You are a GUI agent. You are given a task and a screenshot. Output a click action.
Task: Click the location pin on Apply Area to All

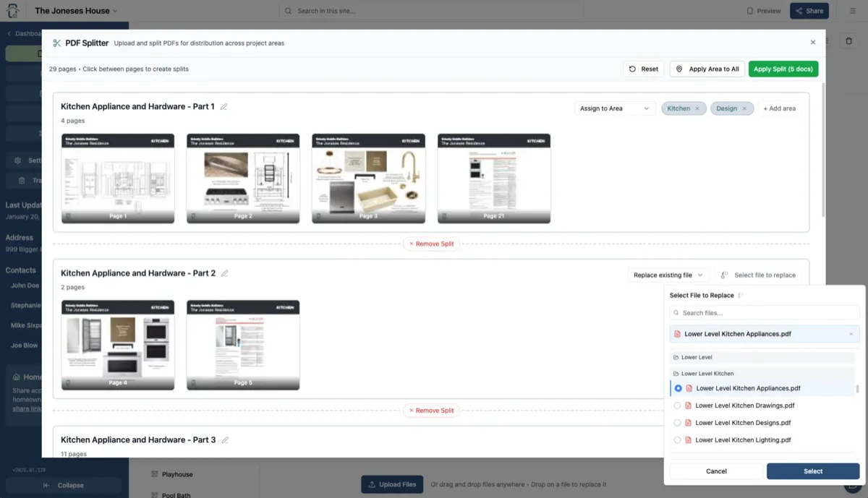click(x=678, y=69)
